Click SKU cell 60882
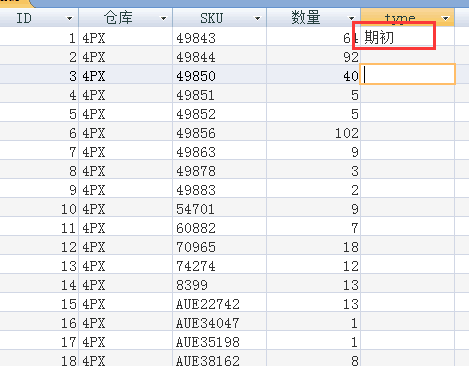The image size is (469, 366). coord(219,226)
